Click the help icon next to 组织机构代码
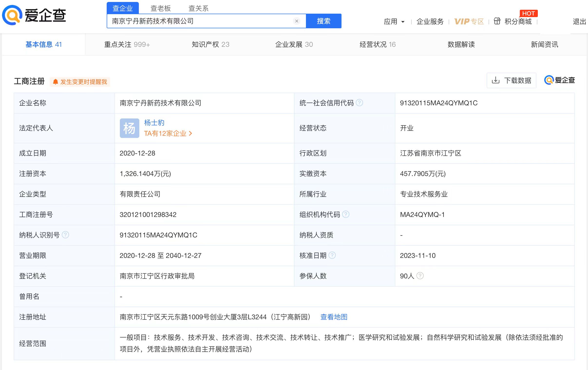This screenshot has height=370, width=588. (x=346, y=214)
